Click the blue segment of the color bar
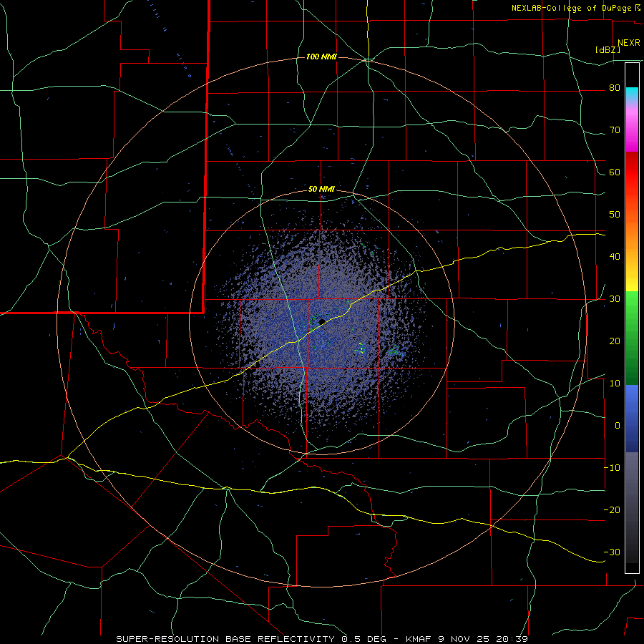Image resolution: width=644 pixels, height=644 pixels. [632, 419]
